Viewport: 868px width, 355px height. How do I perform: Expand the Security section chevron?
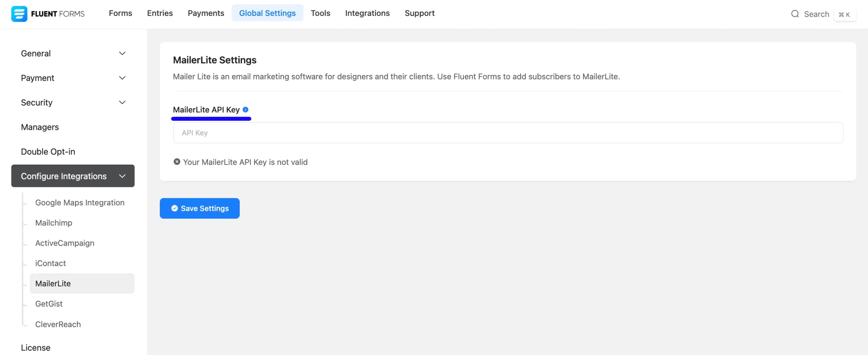point(122,102)
